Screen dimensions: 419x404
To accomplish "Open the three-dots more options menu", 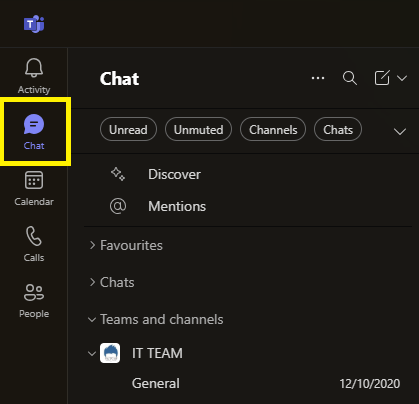I will click(x=318, y=78).
